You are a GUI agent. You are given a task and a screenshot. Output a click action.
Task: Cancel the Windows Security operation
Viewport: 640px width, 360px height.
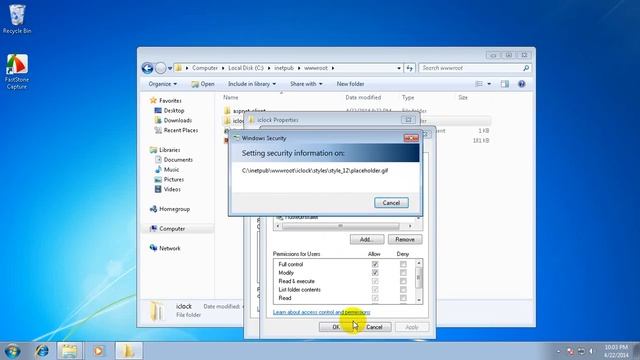(391, 203)
